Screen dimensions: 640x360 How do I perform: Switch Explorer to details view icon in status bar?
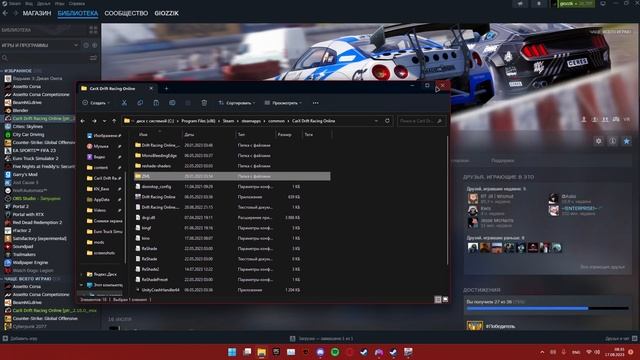tap(438, 300)
